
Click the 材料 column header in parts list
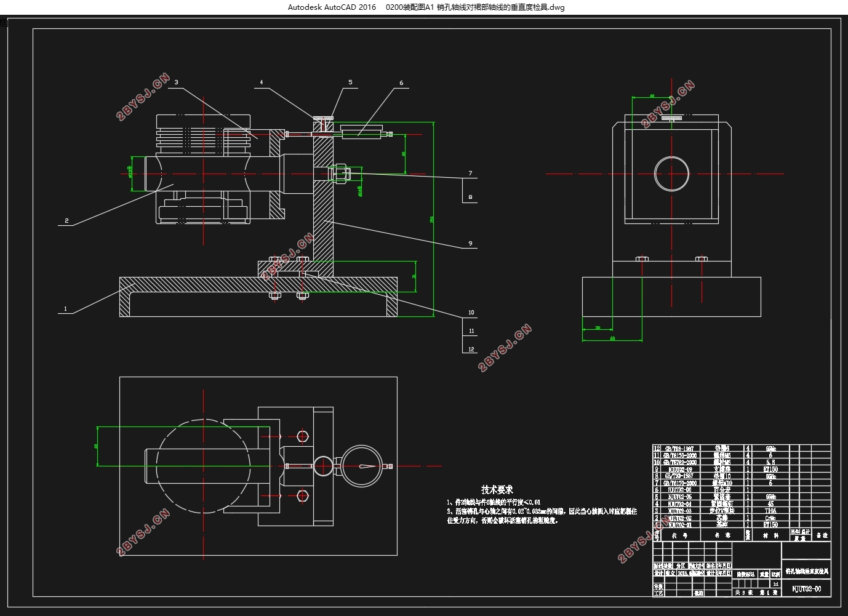(x=770, y=535)
